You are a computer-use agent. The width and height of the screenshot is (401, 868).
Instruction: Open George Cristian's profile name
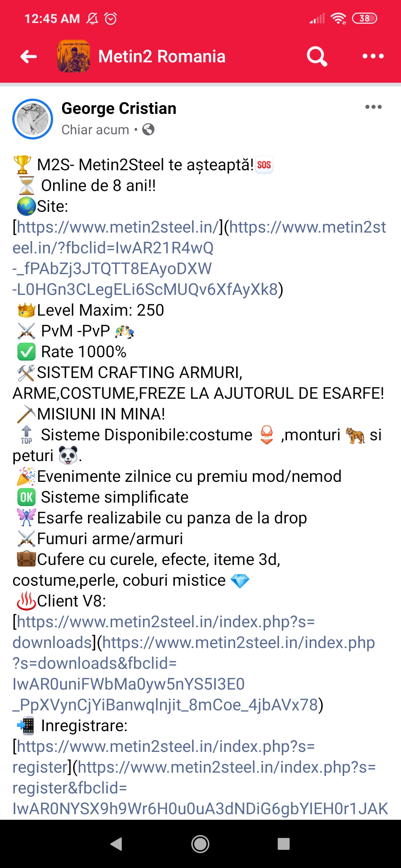(119, 108)
